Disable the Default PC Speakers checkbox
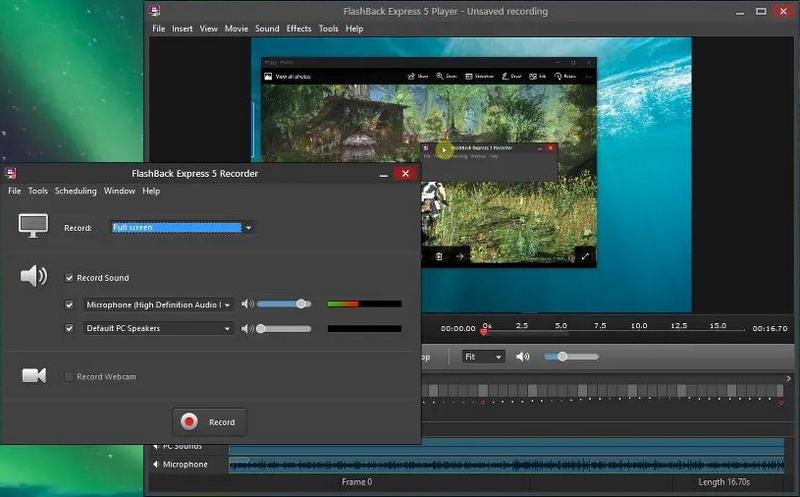800x497 pixels. (69, 328)
